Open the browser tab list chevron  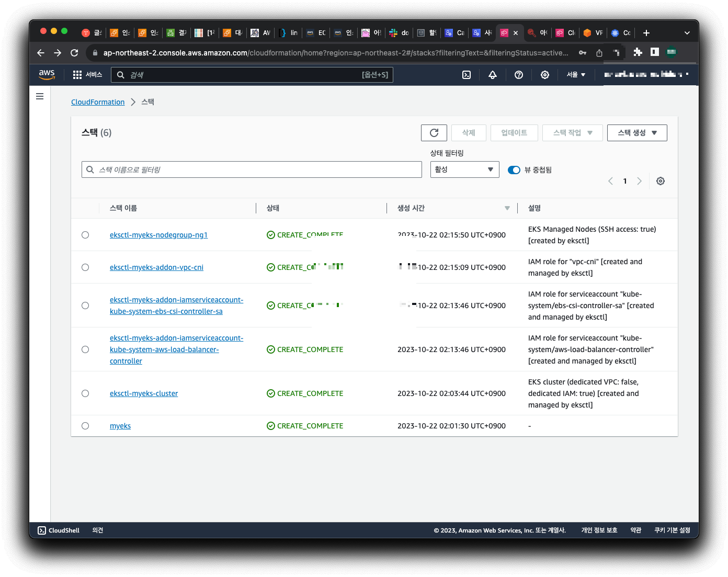[687, 33]
